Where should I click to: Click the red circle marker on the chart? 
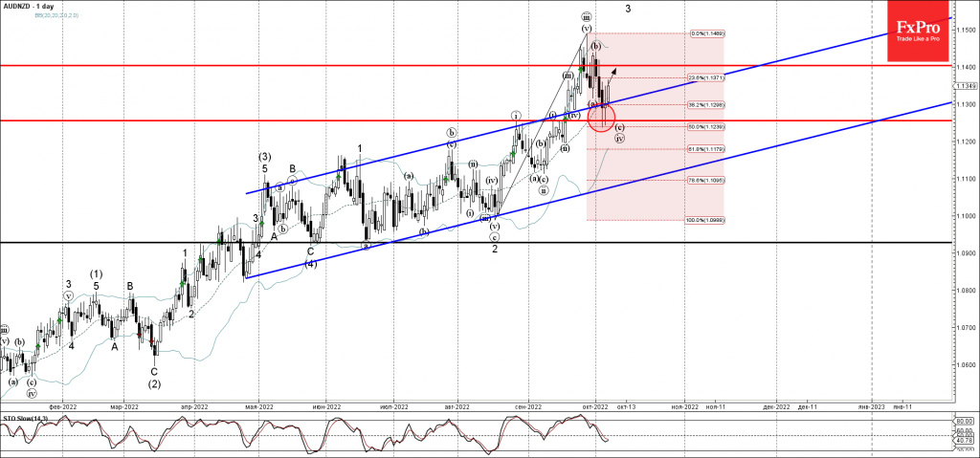(602, 117)
